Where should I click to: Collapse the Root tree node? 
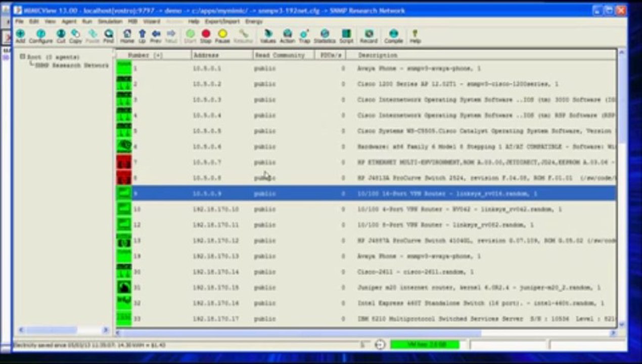click(x=22, y=57)
